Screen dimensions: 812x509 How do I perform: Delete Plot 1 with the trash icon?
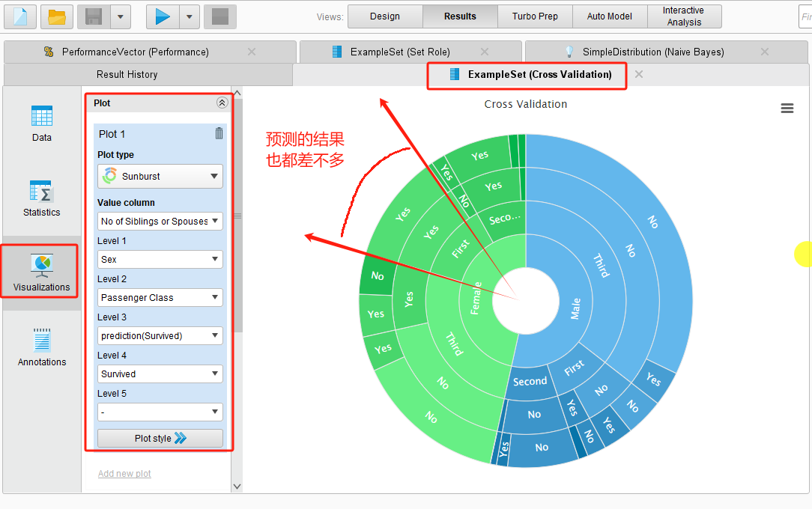(x=219, y=133)
